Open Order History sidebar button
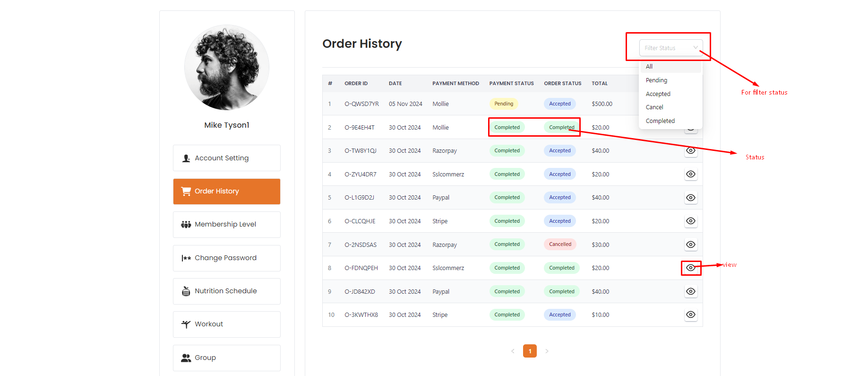 [x=227, y=191]
